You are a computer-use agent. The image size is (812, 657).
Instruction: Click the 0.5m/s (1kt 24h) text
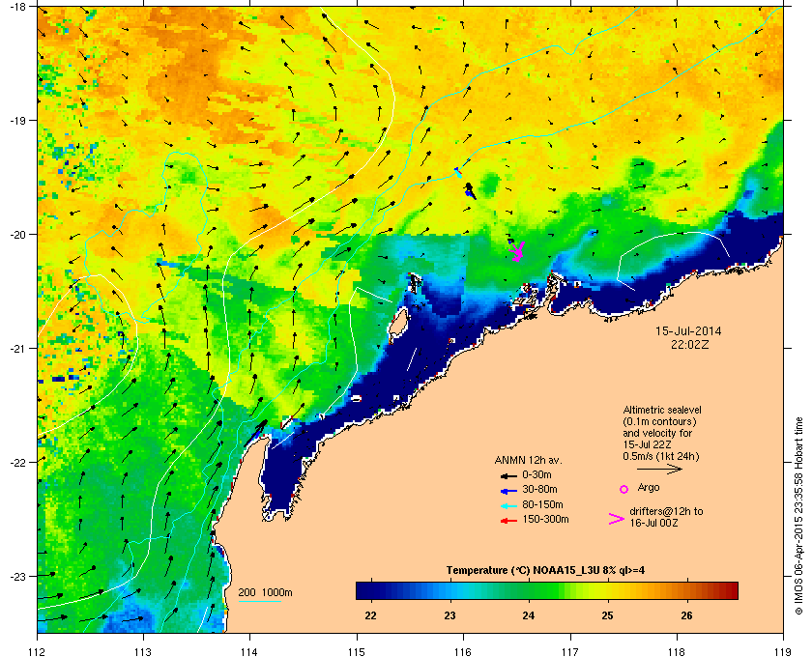click(661, 456)
